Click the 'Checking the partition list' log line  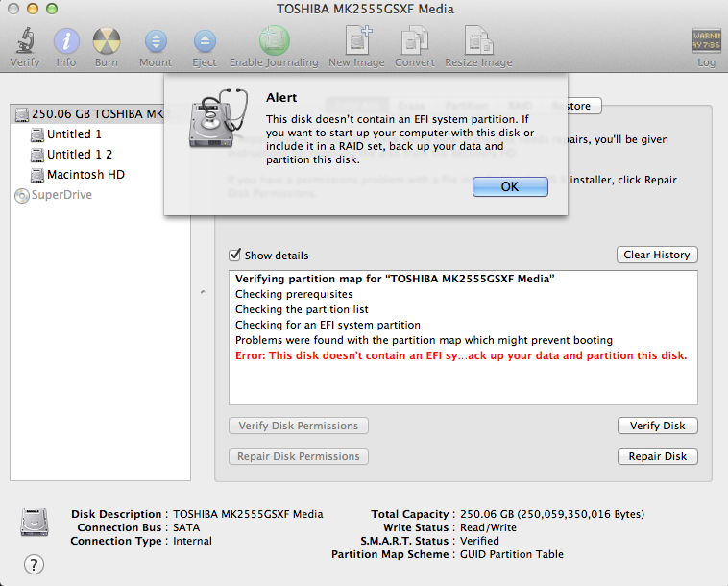tap(302, 309)
